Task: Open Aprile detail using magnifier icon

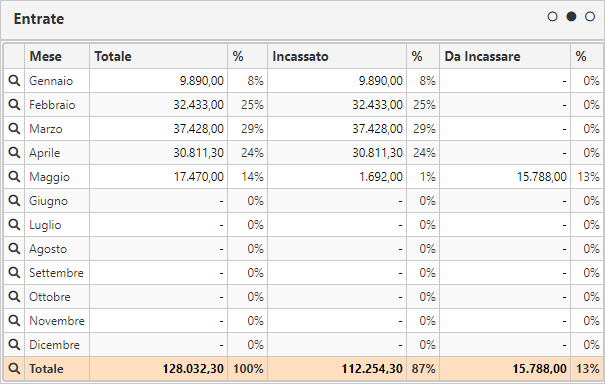Action: [x=14, y=153]
